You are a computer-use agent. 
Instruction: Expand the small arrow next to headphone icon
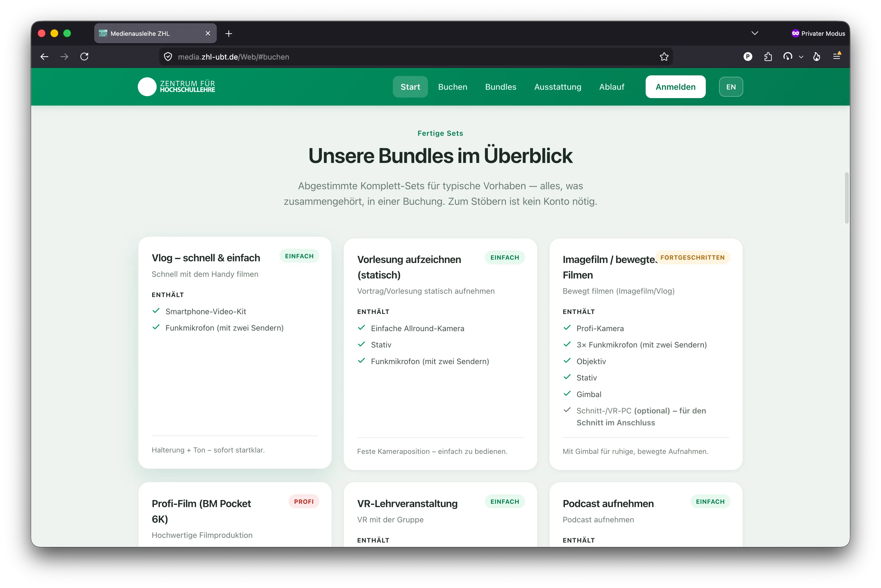tap(801, 57)
